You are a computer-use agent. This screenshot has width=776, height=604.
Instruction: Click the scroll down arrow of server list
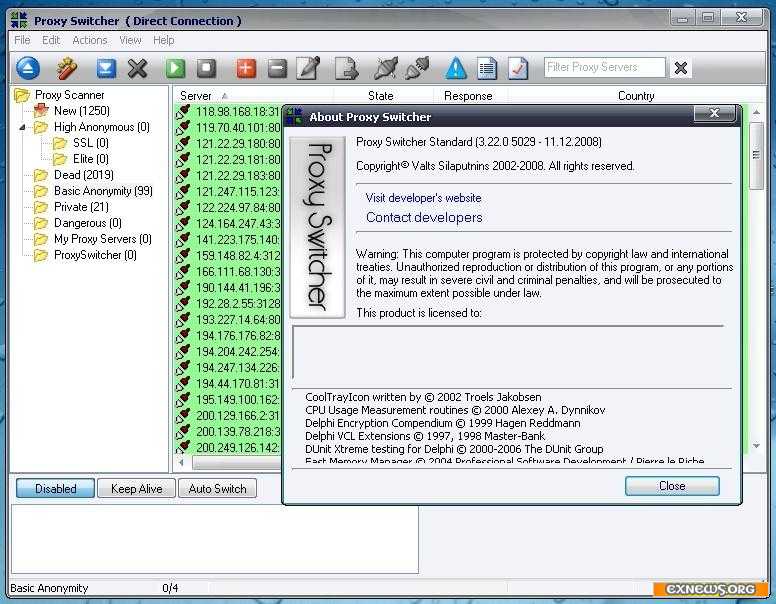(x=756, y=446)
